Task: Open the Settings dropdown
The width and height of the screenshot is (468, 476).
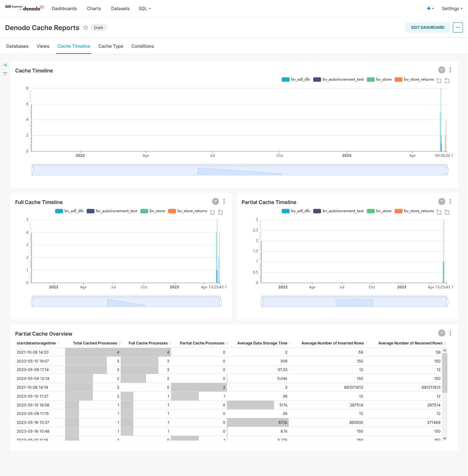Action: [x=452, y=9]
